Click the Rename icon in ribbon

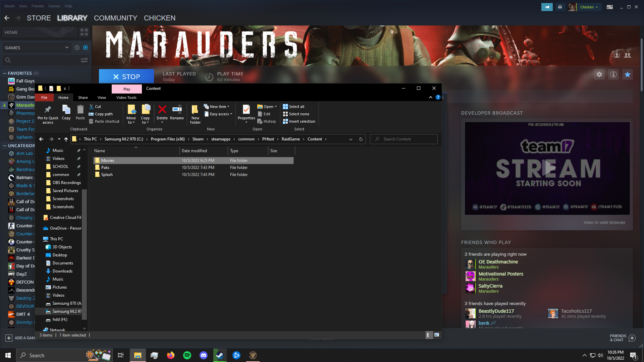coord(177,110)
